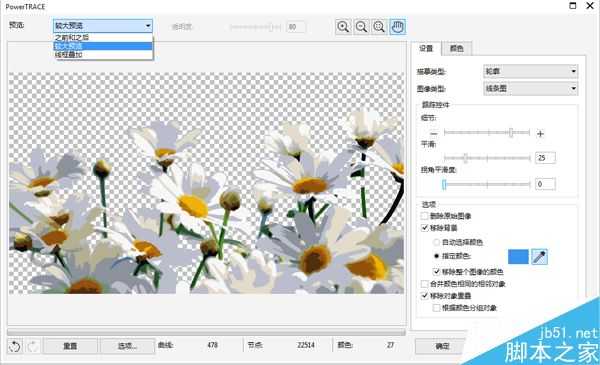Click the 重置 button
Image resolution: width=600 pixels, height=365 pixels.
coord(70,346)
